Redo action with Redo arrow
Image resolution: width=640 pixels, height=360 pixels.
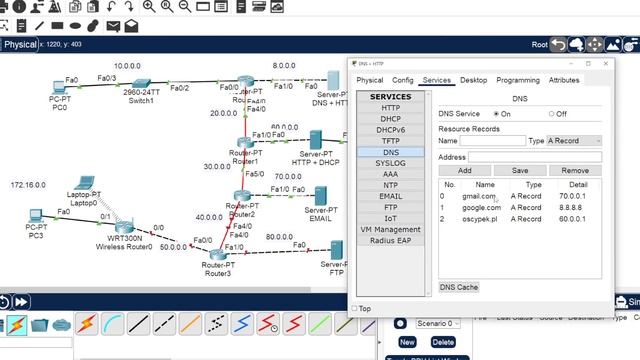(129, 6)
